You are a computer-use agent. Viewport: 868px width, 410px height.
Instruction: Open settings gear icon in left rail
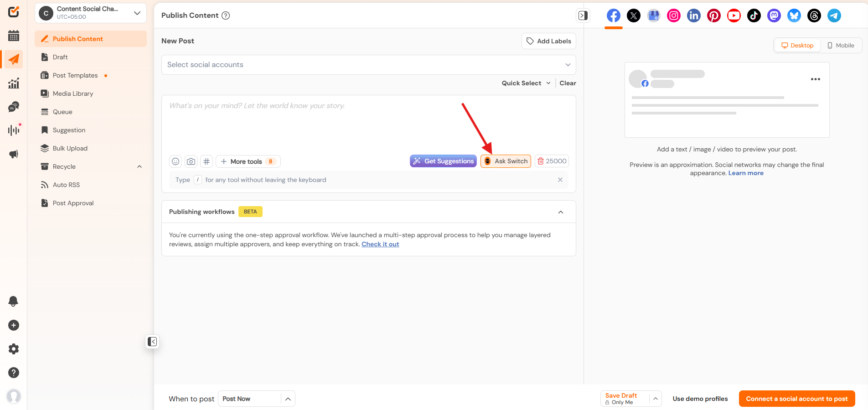click(x=14, y=349)
